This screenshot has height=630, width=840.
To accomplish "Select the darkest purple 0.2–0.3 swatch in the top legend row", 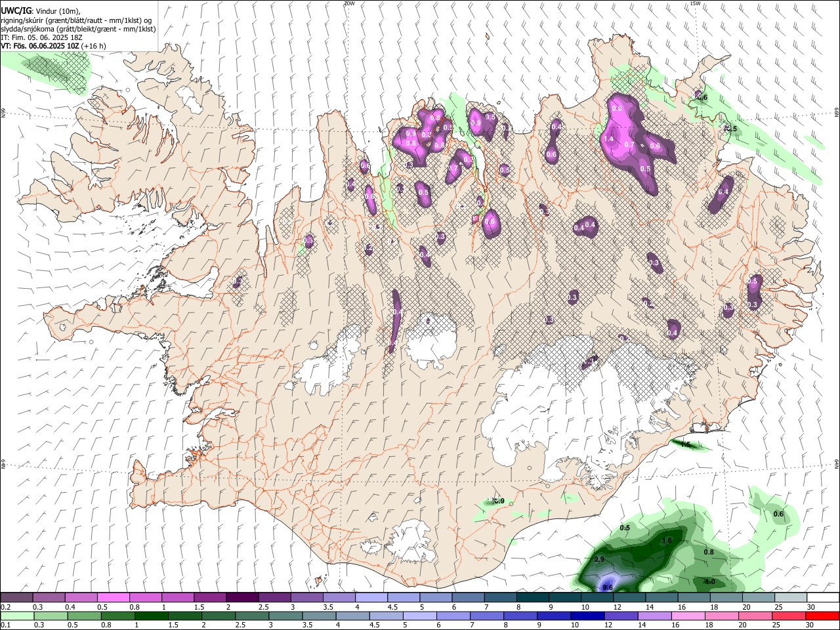I will 16,597.
